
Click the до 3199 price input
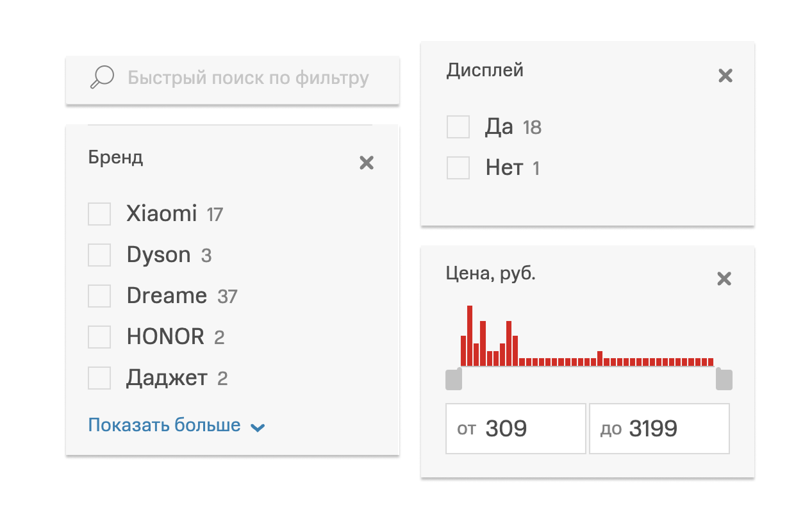tap(659, 429)
